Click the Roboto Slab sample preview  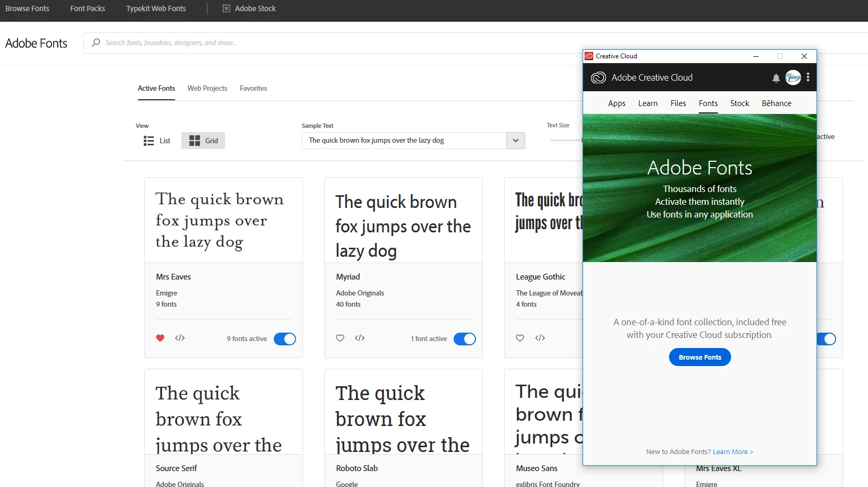pyautogui.click(x=403, y=412)
